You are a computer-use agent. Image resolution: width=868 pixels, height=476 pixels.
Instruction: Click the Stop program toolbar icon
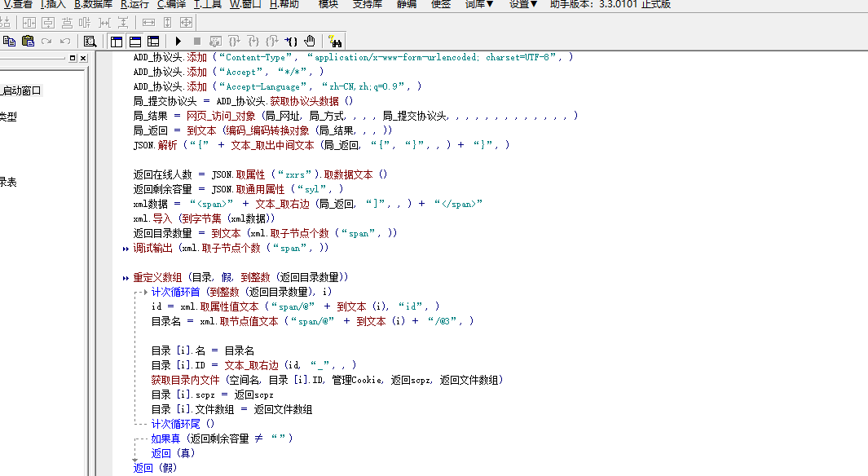point(196,41)
